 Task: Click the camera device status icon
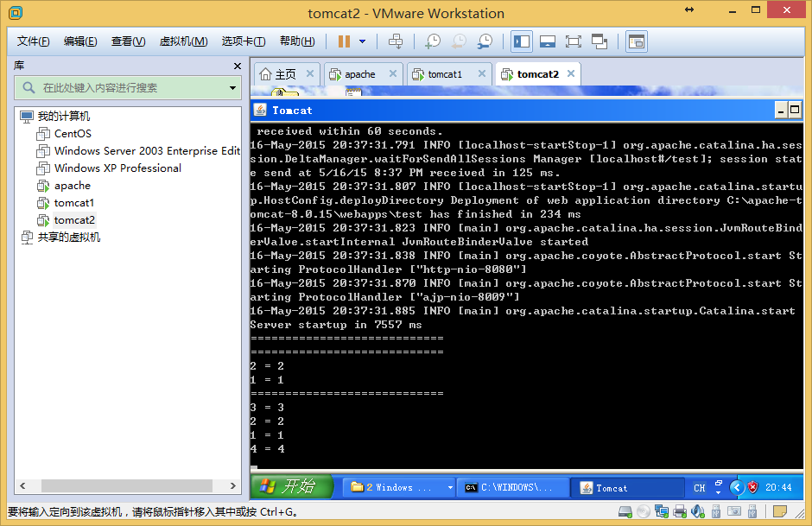tap(733, 511)
